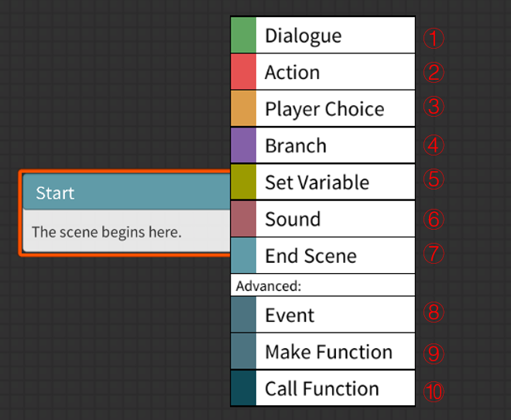Click the red swatch beside Action

[243, 72]
